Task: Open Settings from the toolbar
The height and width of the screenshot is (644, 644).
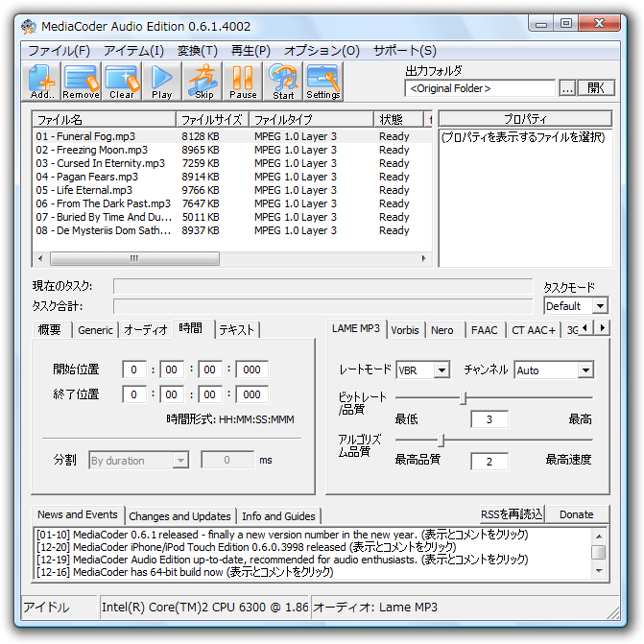Action: click(323, 82)
